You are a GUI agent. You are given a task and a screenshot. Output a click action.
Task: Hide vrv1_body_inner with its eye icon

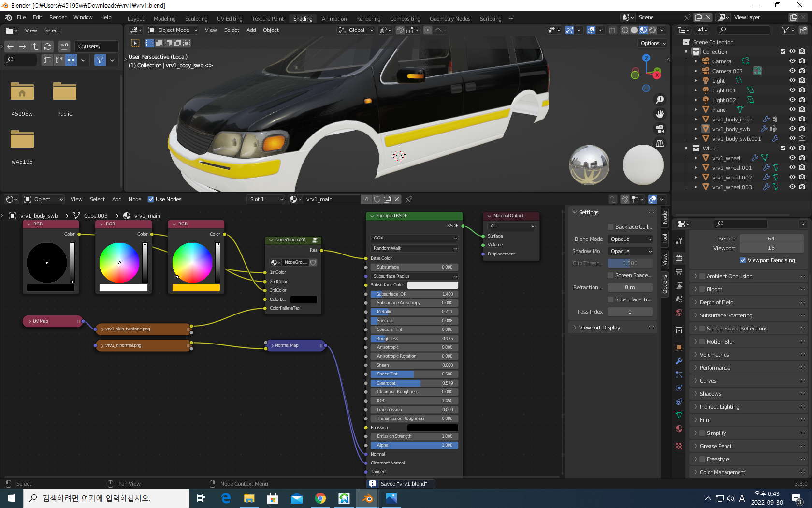coord(792,119)
